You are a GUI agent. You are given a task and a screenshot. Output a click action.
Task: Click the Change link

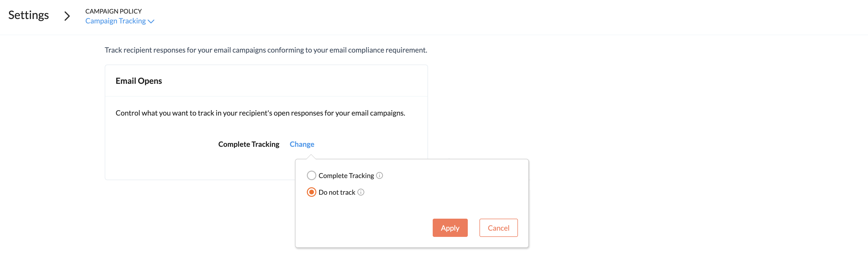click(302, 144)
